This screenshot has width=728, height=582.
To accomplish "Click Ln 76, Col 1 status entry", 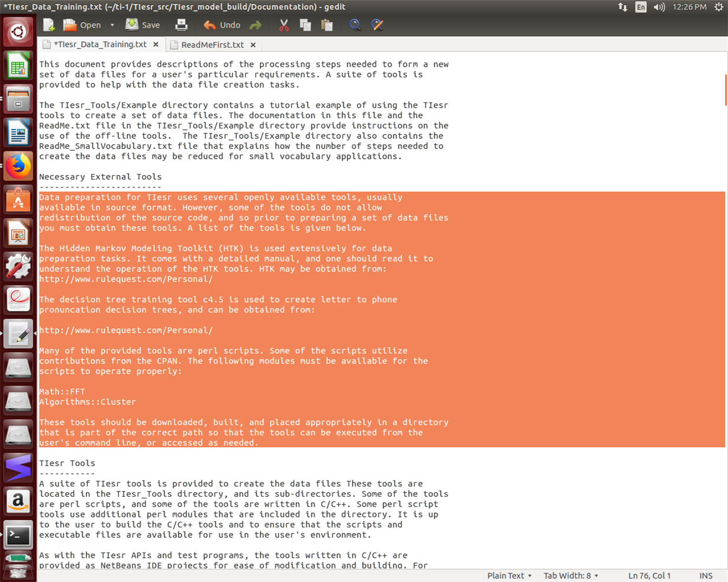I will pos(649,575).
